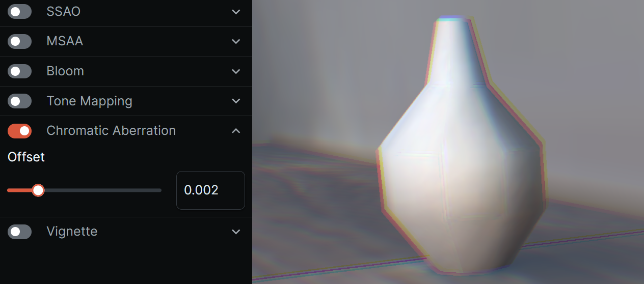
Task: Expand MSAA settings chevron
Action: click(236, 41)
